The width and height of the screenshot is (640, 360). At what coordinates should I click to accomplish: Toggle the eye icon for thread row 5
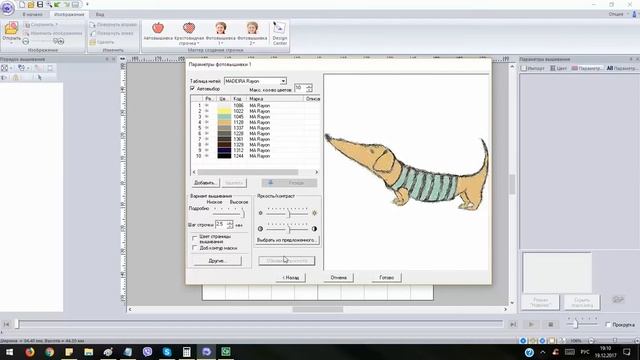click(x=207, y=128)
